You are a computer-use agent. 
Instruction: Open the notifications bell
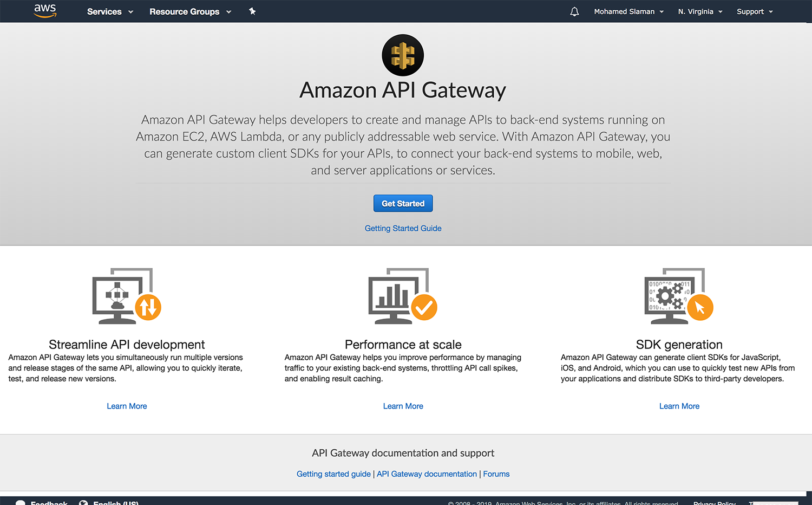point(574,11)
